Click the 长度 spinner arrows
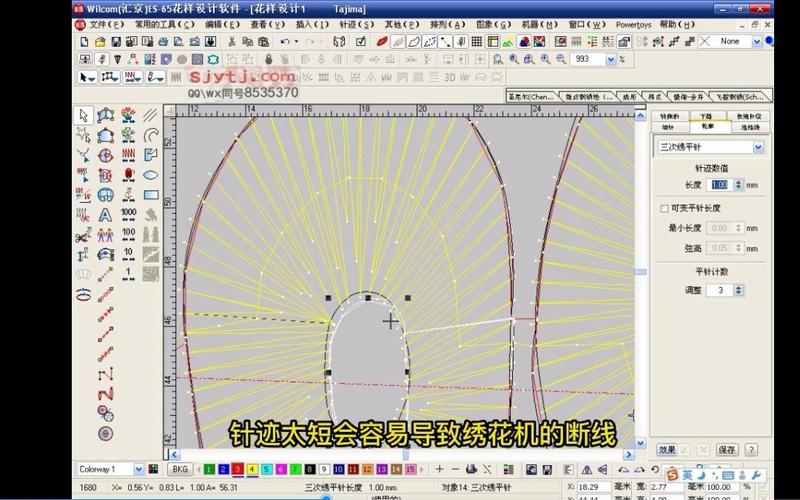Viewport: 800px width, 500px height. (738, 185)
